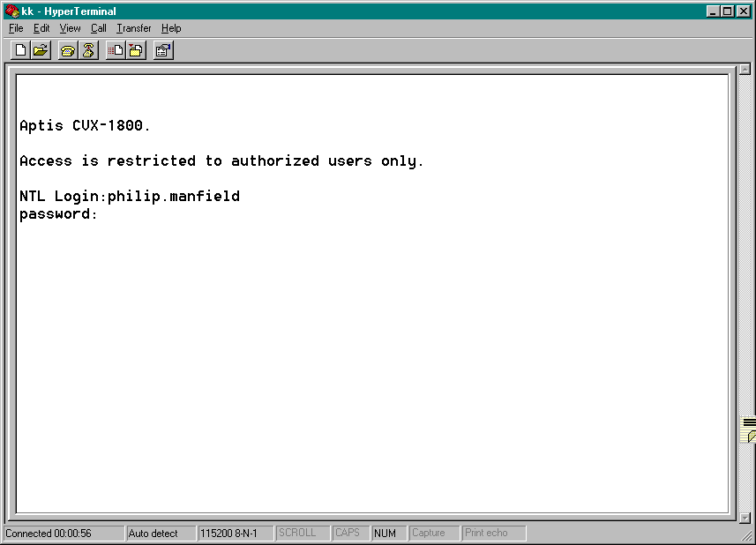This screenshot has width=756, height=545.
Task: Click the SCROLL indicator in status bar
Action: pyautogui.click(x=303, y=533)
